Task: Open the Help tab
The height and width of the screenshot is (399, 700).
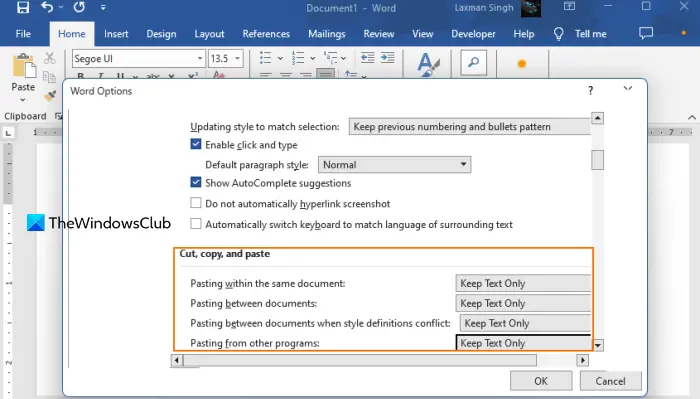Action: coord(523,34)
